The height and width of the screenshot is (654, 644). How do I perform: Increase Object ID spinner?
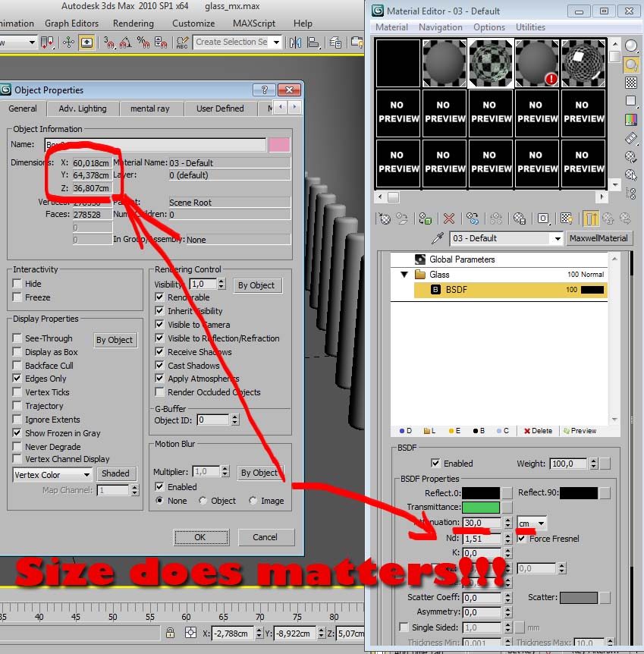click(235, 417)
